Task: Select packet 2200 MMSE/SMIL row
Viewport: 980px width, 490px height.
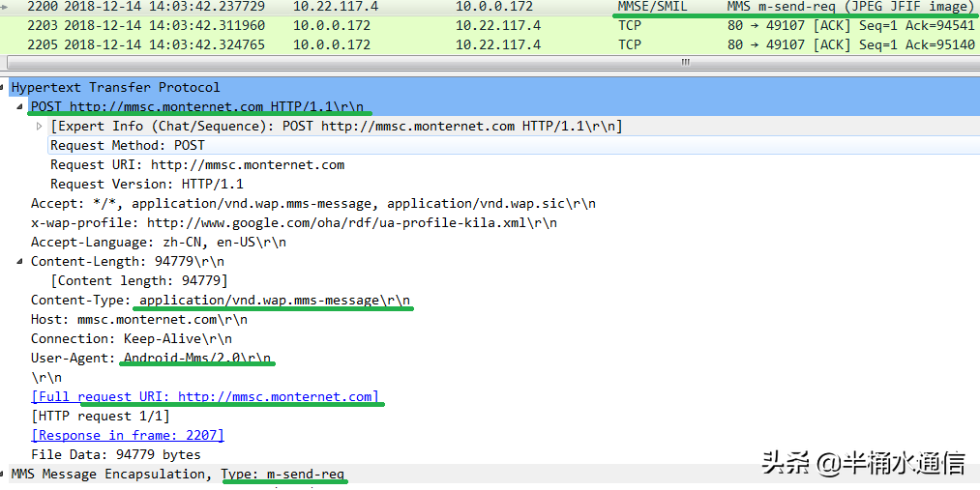Action: (490, 7)
